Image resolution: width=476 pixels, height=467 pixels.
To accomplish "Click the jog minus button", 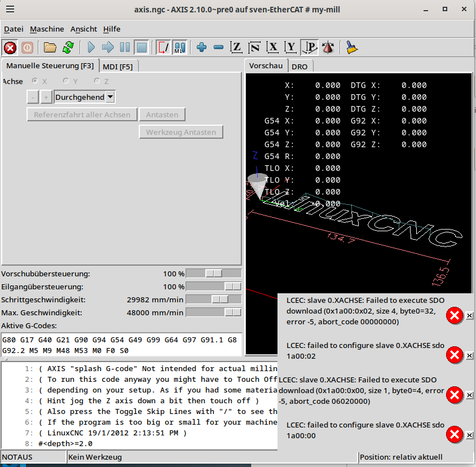I will coord(33,97).
